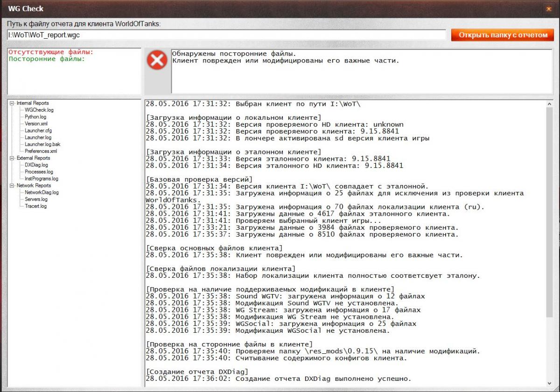The height and width of the screenshot is (392, 560).
Task: Collapse the Internal Reports tree node
Action: [x=12, y=103]
